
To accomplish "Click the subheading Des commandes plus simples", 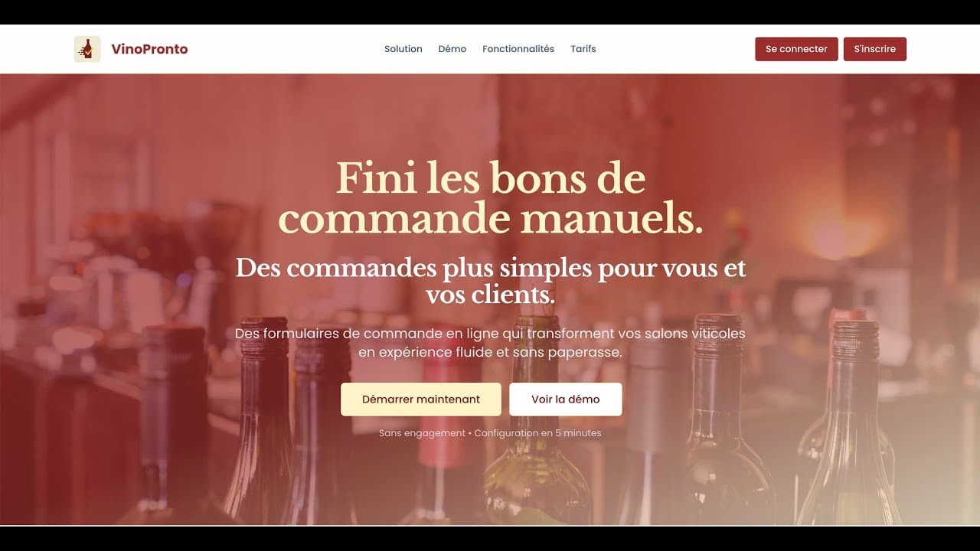I will click(x=490, y=281).
